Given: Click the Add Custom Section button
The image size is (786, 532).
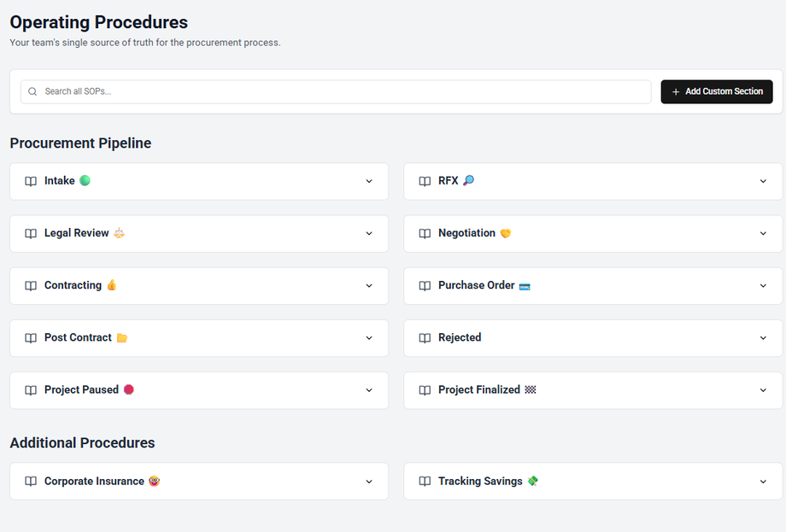Looking at the screenshot, I should (x=717, y=91).
